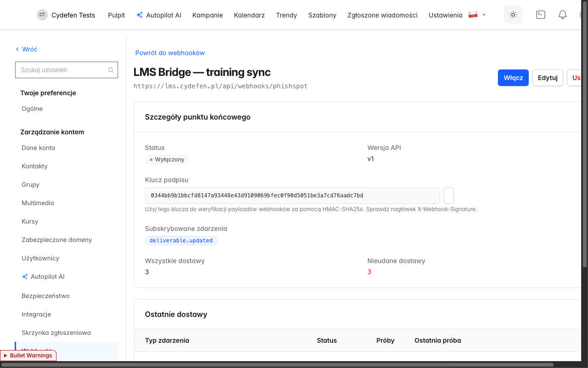Focus the Szukaj ustawień search field

pos(67,70)
